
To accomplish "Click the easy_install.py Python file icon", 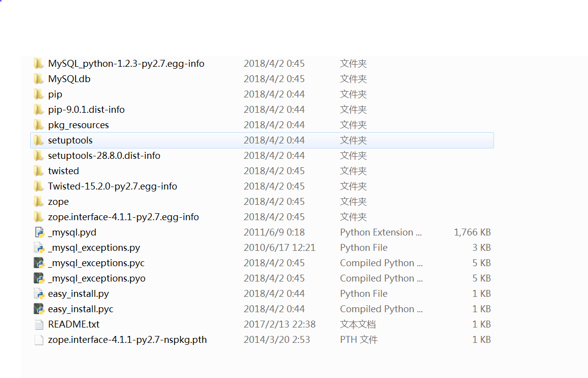I will (x=39, y=294).
